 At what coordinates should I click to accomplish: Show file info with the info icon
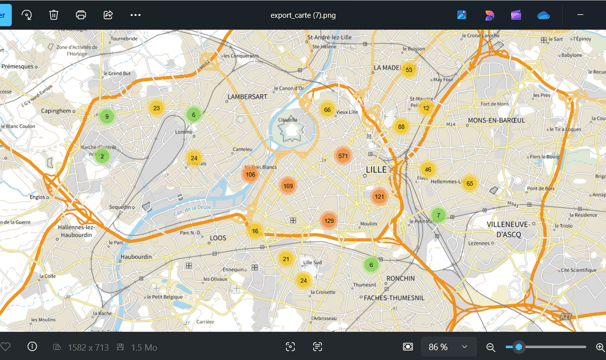click(32, 346)
